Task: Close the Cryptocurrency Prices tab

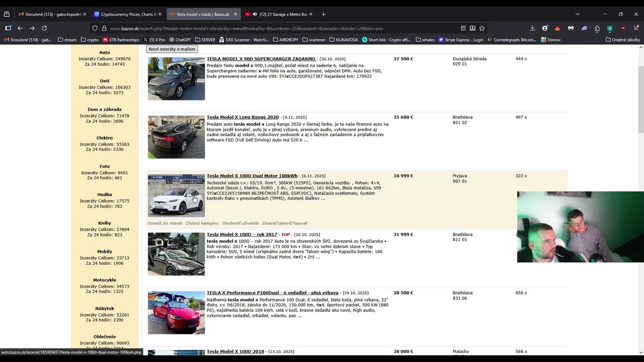Action: coord(160,14)
